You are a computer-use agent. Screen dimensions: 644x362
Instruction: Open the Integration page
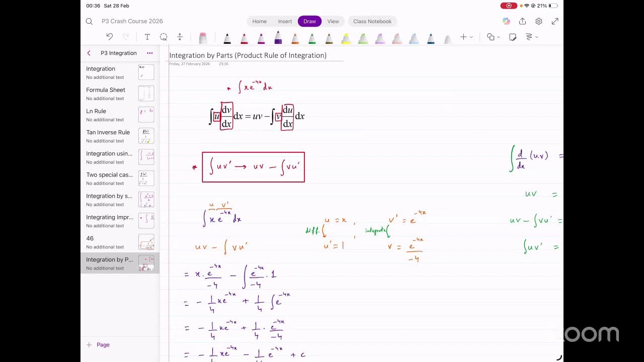(x=120, y=72)
